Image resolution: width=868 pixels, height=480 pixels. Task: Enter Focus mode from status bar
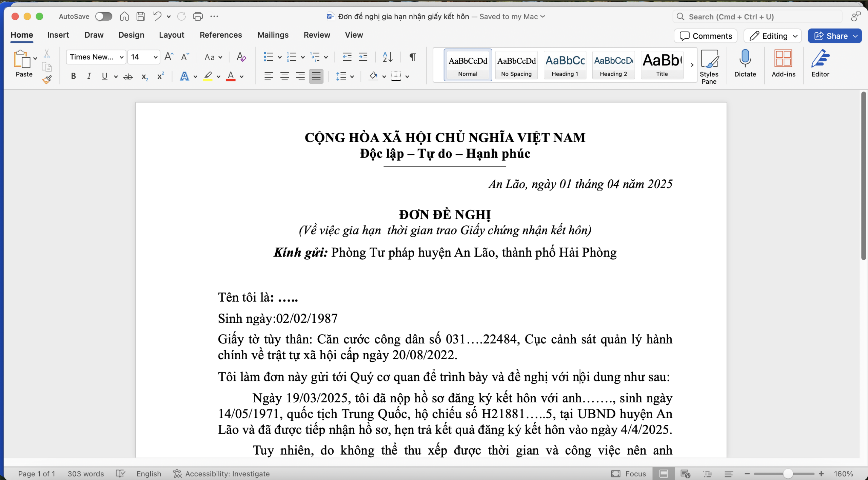click(629, 474)
